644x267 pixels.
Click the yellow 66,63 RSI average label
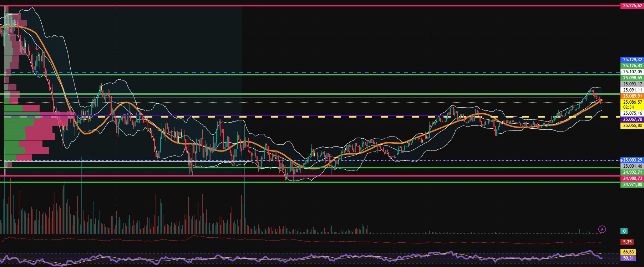click(x=628, y=252)
